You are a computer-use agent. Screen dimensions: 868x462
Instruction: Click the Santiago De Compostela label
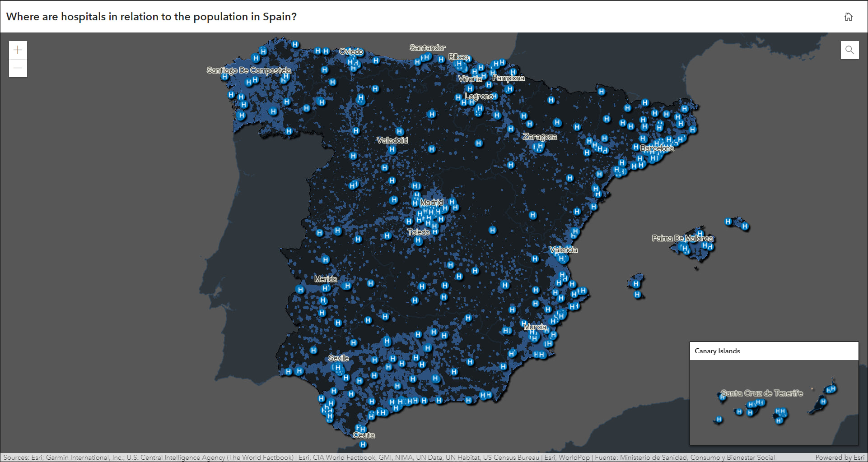coord(249,70)
